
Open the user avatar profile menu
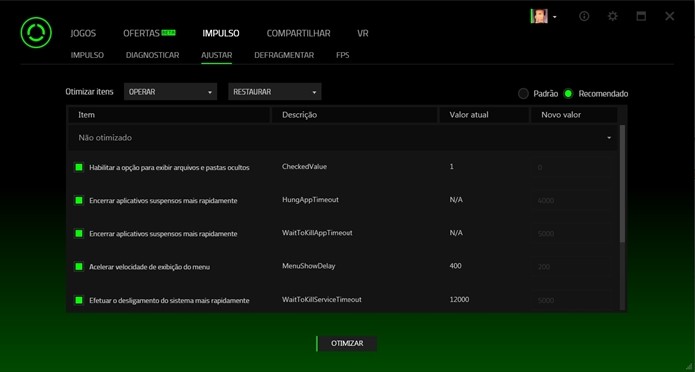pos(539,16)
